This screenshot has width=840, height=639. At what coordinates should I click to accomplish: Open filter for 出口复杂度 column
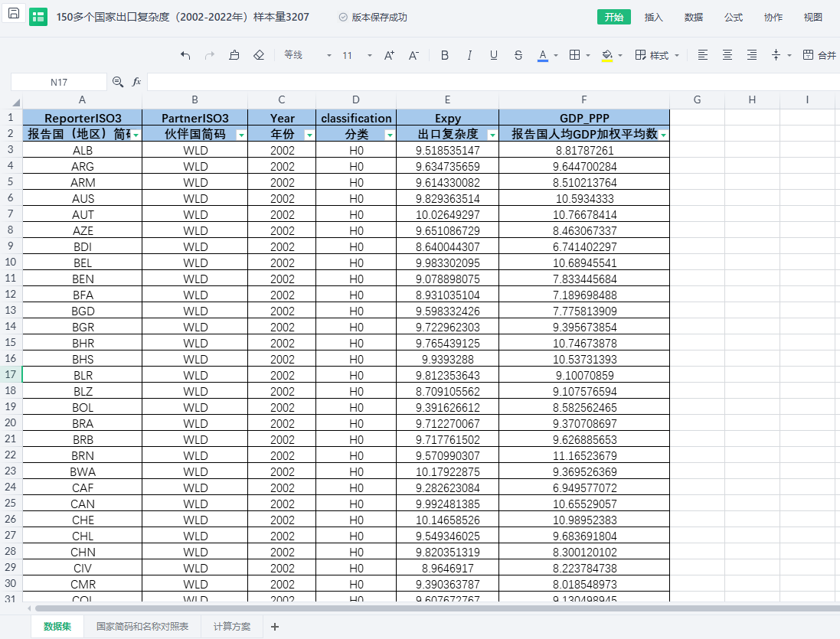[x=492, y=135]
